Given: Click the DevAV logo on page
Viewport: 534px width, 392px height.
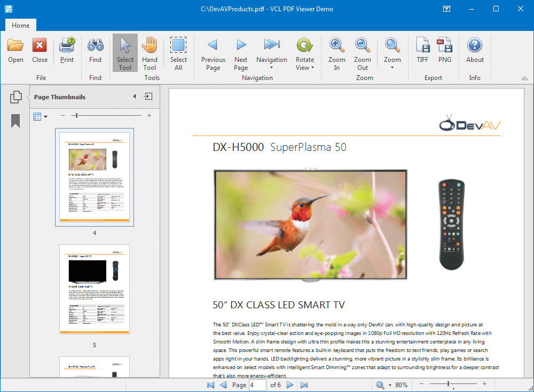Looking at the screenshot, I should click(469, 123).
